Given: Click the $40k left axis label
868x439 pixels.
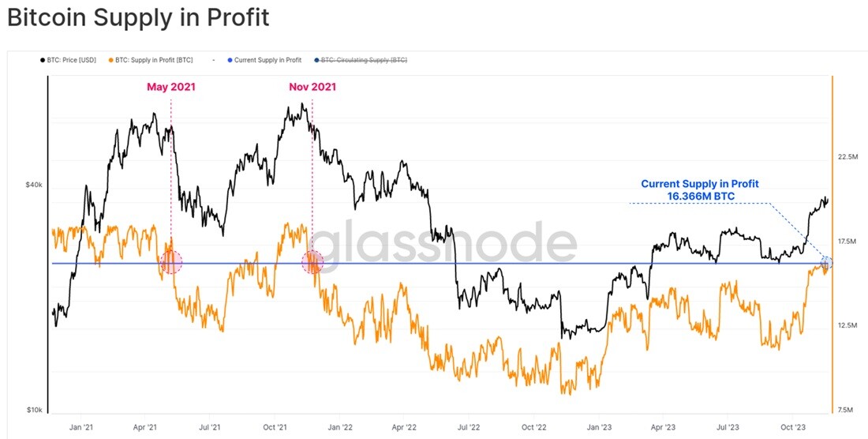Looking at the screenshot, I should (x=35, y=185).
